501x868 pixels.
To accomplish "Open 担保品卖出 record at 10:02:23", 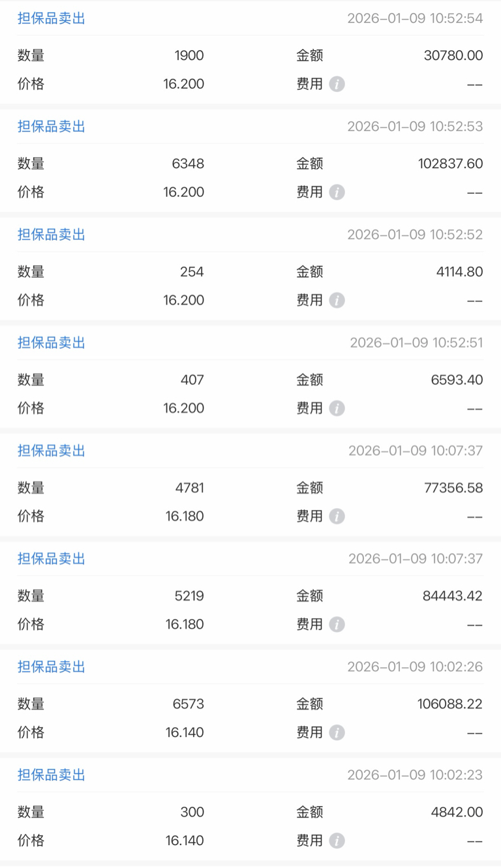I will tap(250, 809).
